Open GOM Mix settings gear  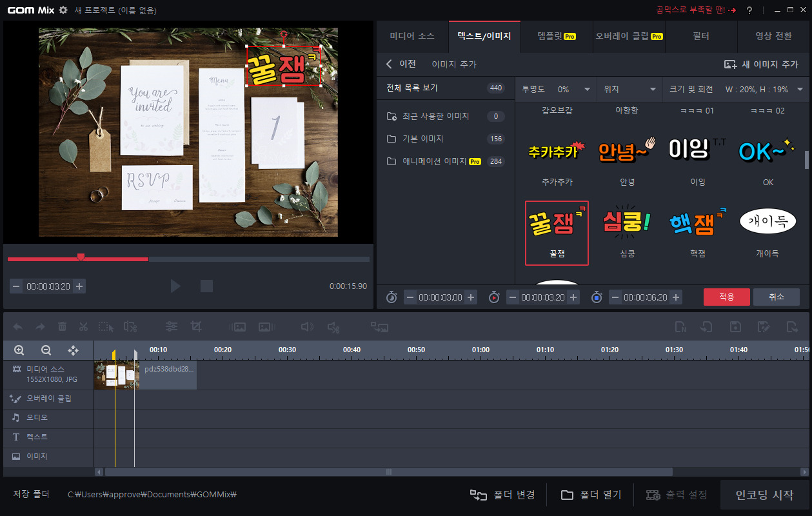63,10
